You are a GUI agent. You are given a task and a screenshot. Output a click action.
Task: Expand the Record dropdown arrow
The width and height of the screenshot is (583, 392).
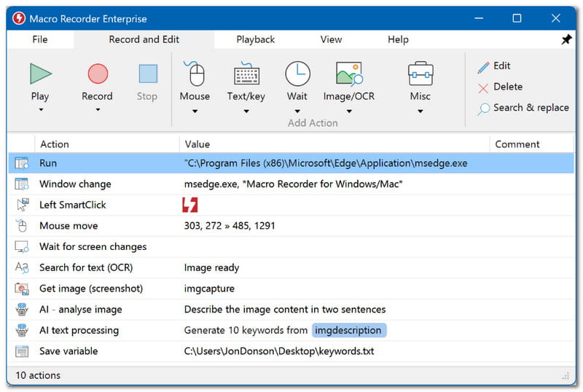tap(98, 110)
